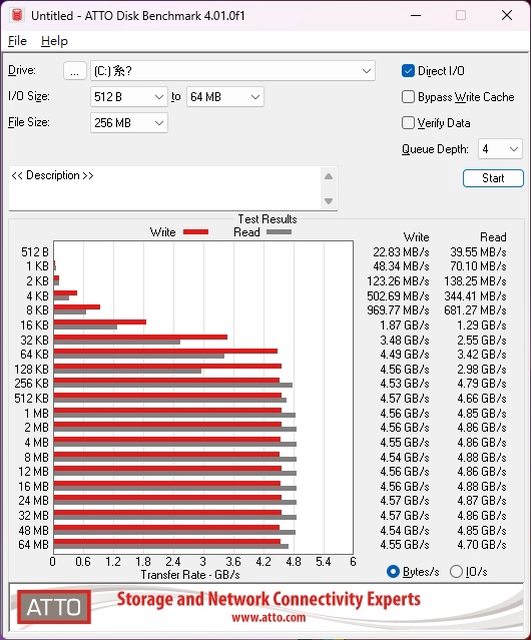
Task: Click the ATTO app icon in title bar
Action: click(17, 16)
